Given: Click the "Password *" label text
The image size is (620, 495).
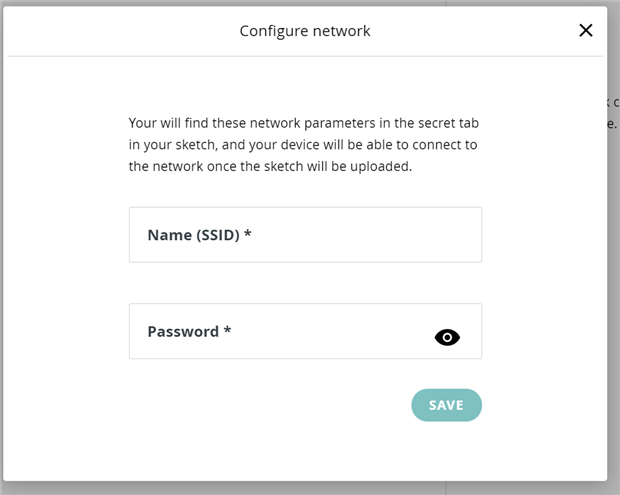Looking at the screenshot, I should [189, 331].
